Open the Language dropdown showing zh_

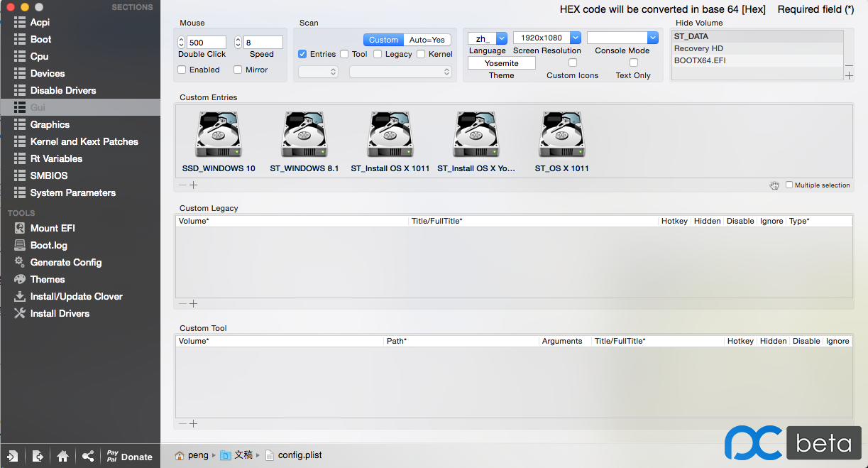488,38
